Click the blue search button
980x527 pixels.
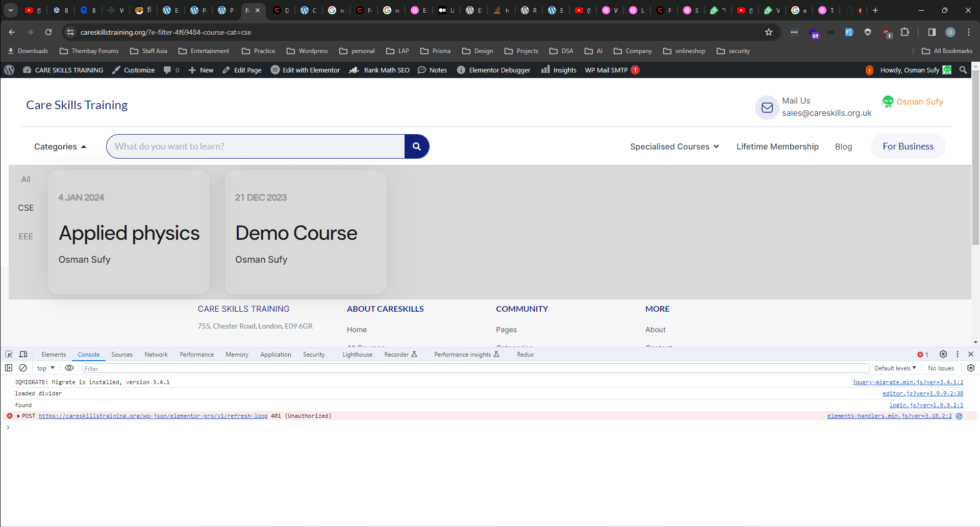(417, 146)
